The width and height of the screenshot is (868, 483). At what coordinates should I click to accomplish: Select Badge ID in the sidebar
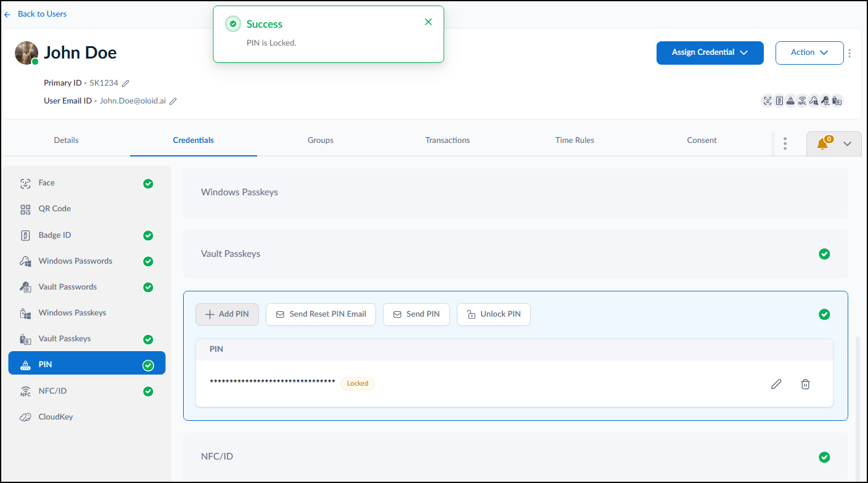click(87, 235)
